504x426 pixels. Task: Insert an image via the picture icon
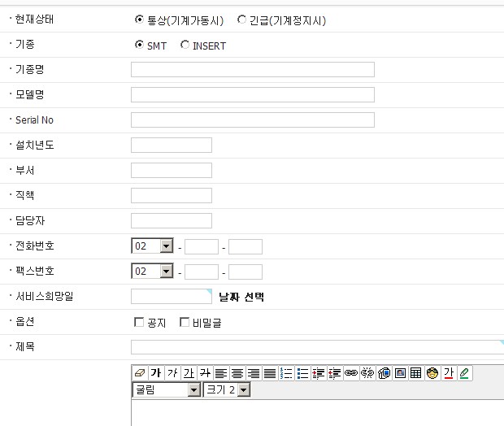[x=400, y=373]
